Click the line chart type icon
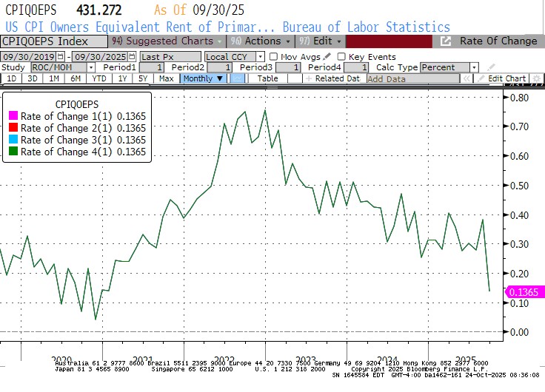545x392 pixels. [x=237, y=78]
